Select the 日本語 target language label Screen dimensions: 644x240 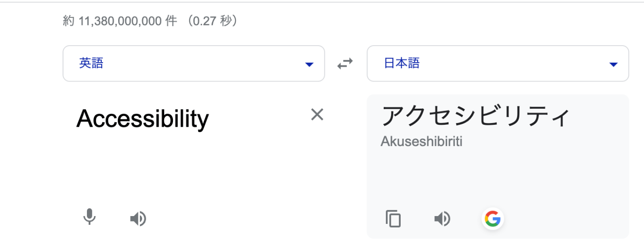coord(402,63)
